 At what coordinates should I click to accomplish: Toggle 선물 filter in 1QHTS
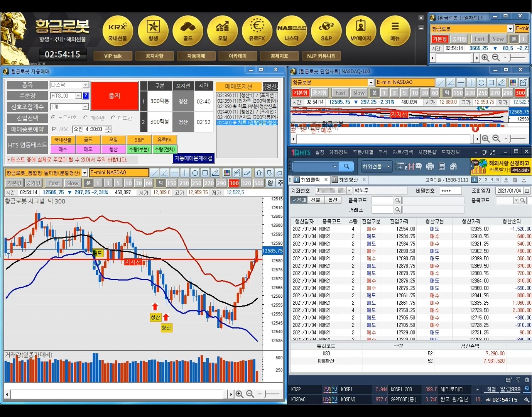coord(316,200)
